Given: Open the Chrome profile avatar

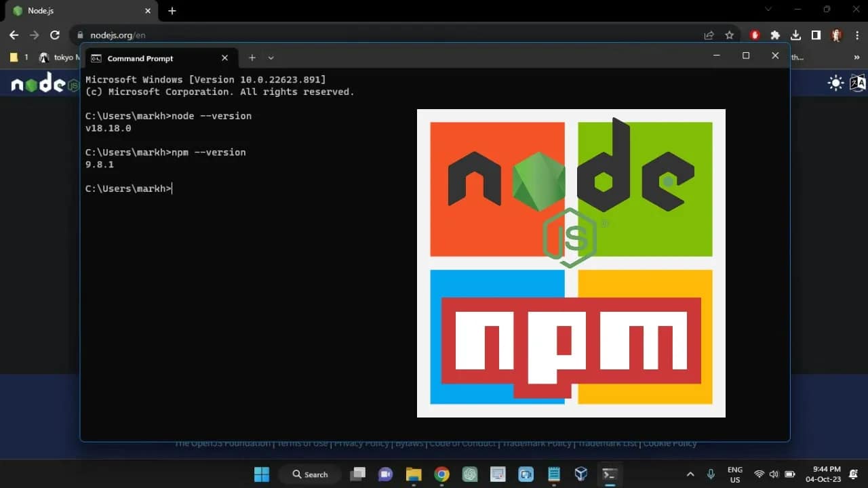Looking at the screenshot, I should coord(835,35).
